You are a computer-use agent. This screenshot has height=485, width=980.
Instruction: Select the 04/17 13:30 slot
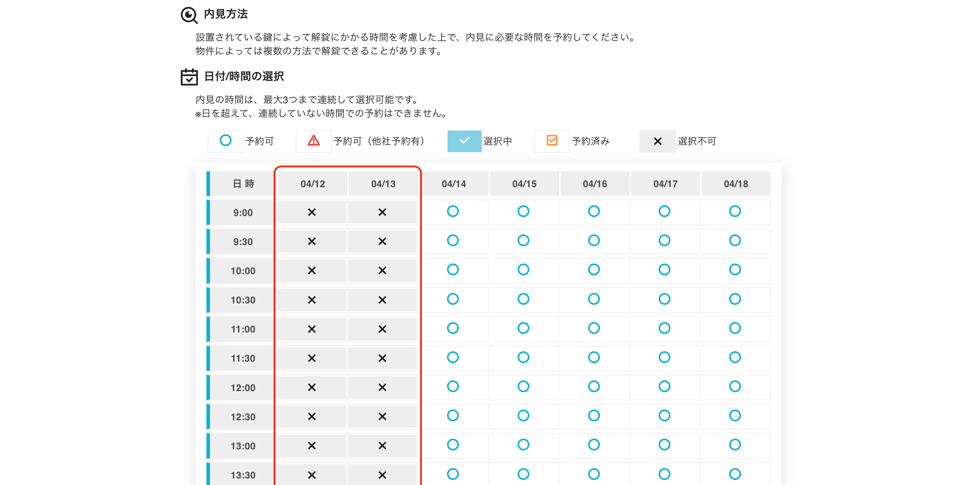(665, 474)
